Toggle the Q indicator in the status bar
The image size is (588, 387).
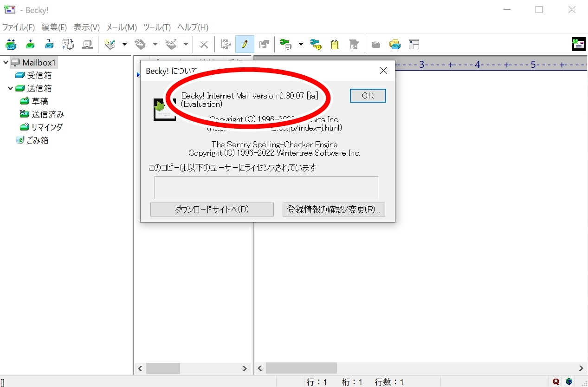click(x=556, y=381)
